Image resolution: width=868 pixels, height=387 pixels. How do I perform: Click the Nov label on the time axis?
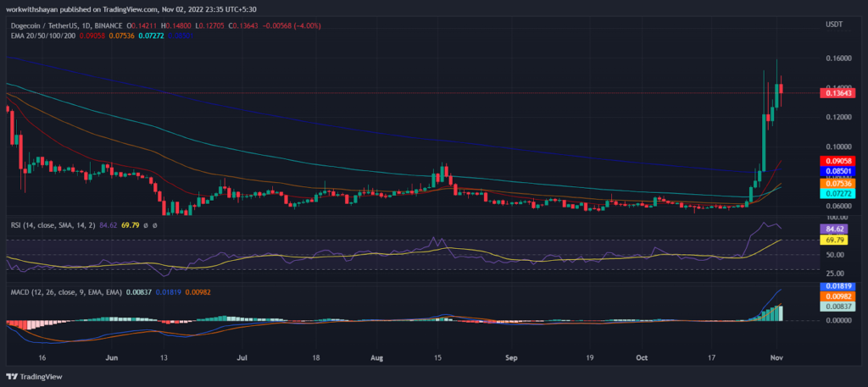tap(776, 357)
